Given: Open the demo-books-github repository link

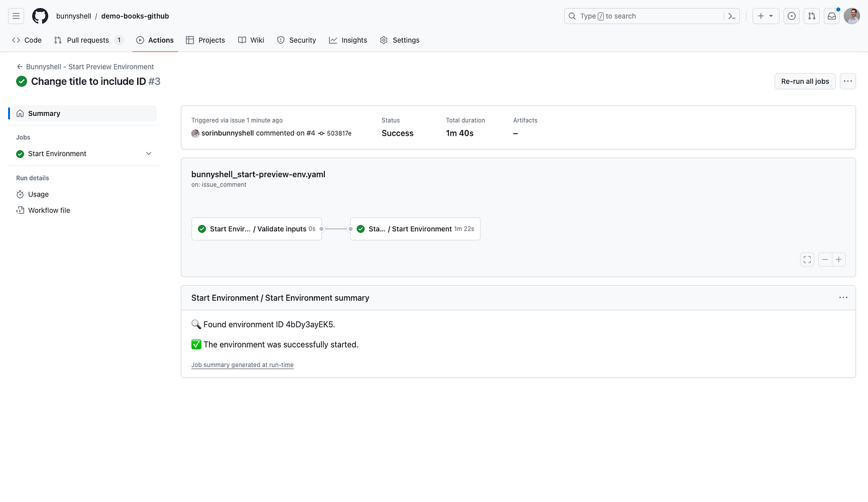Looking at the screenshot, I should click(x=135, y=16).
